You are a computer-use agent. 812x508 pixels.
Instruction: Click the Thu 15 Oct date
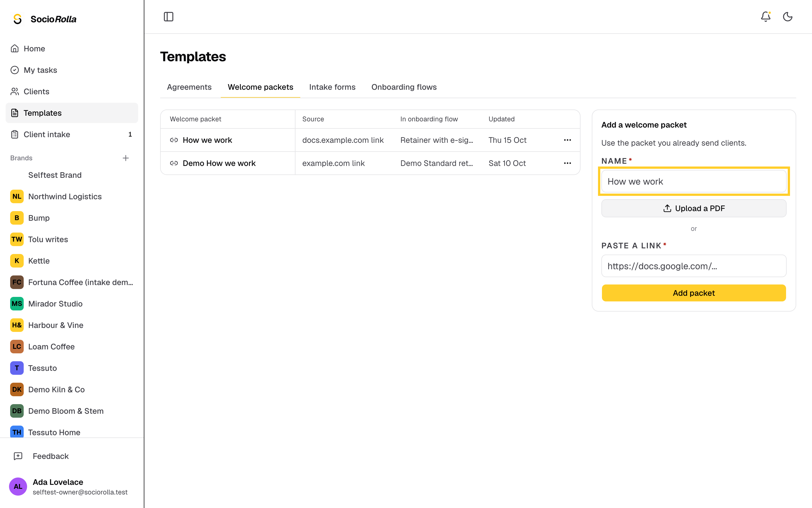click(x=507, y=140)
